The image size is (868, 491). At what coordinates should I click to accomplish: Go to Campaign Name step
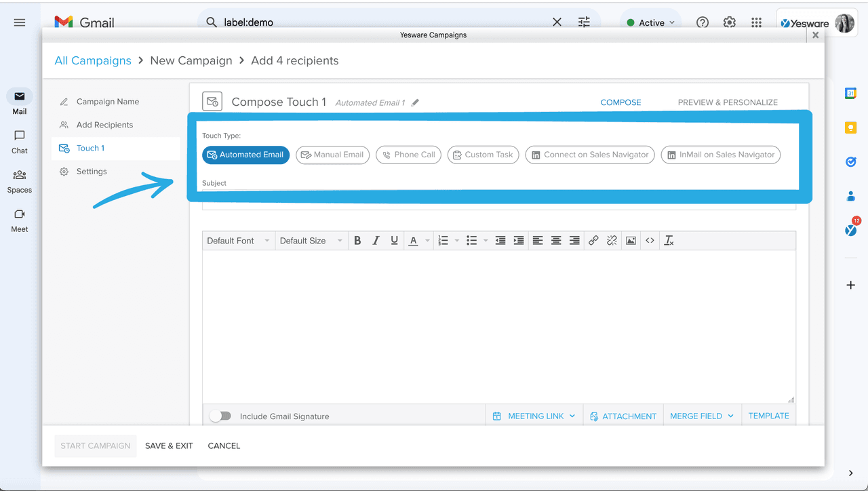click(x=108, y=102)
